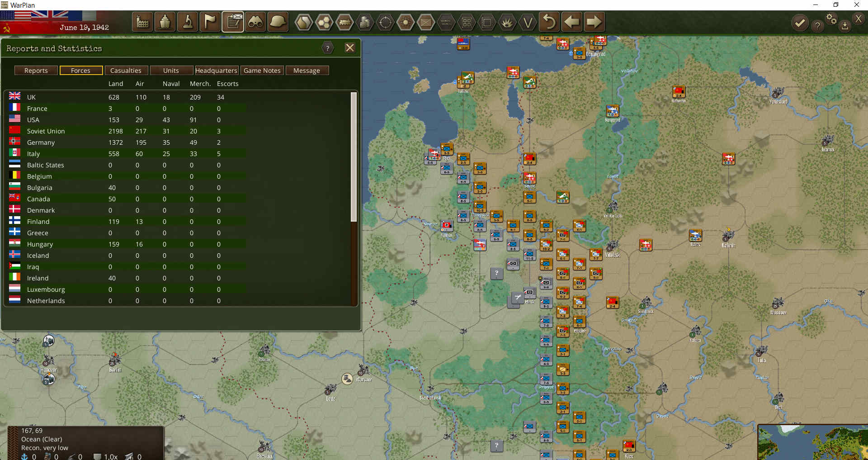Click the Land column header
This screenshot has height=460, width=868.
point(116,84)
